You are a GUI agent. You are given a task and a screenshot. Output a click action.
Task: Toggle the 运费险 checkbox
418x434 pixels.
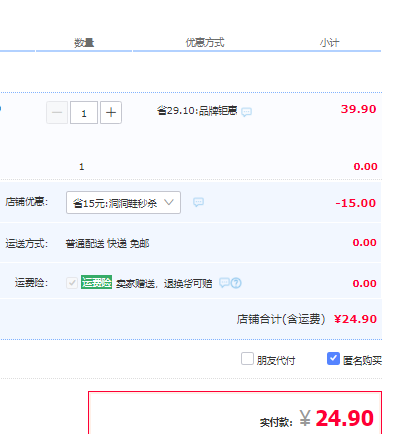[72, 283]
